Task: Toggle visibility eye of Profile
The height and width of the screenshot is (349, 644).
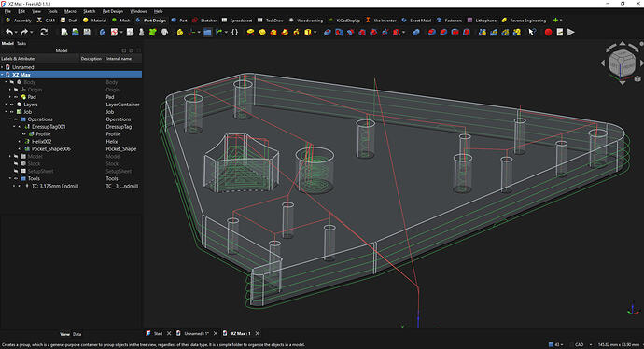Action: 24,133
